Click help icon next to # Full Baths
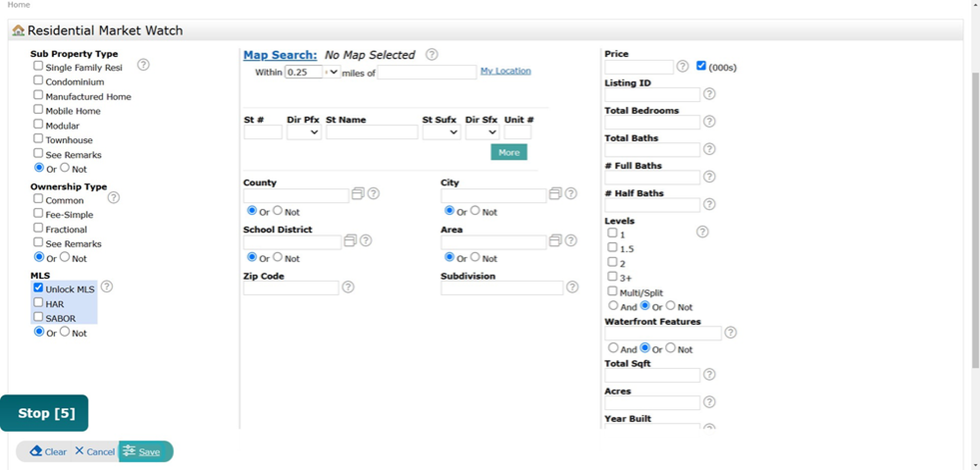This screenshot has width=980, height=470. 709,176
